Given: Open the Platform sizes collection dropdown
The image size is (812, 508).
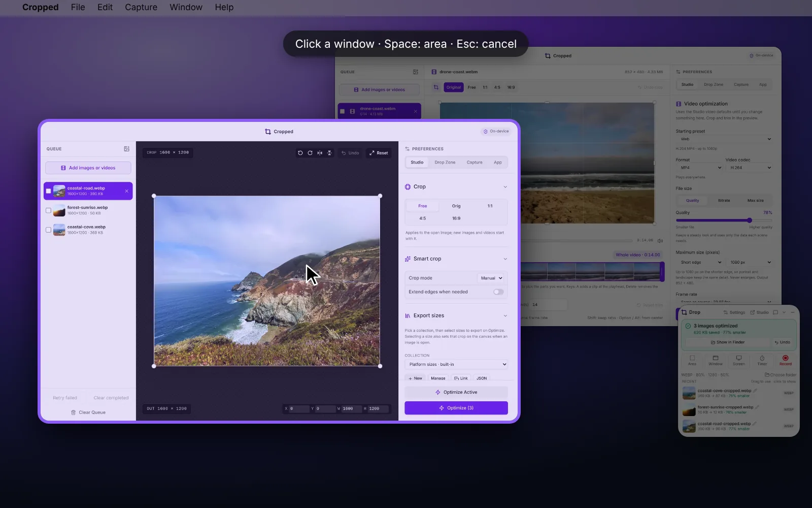Looking at the screenshot, I should tap(456, 364).
